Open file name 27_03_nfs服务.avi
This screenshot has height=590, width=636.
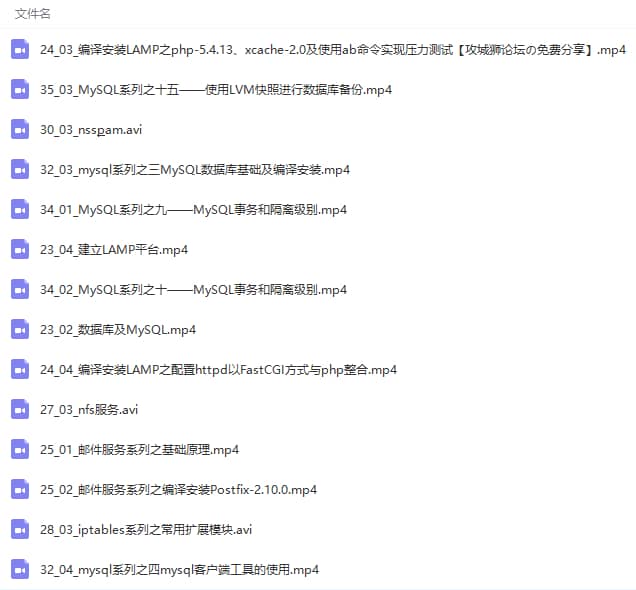coord(89,410)
